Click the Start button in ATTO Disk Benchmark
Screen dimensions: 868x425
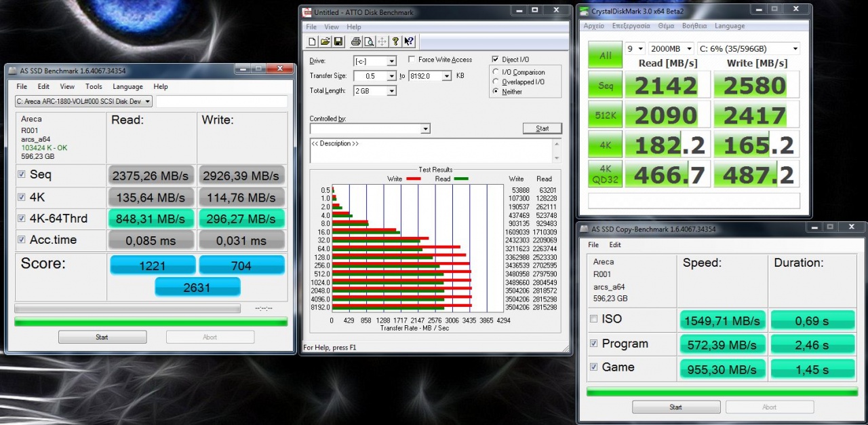click(542, 128)
